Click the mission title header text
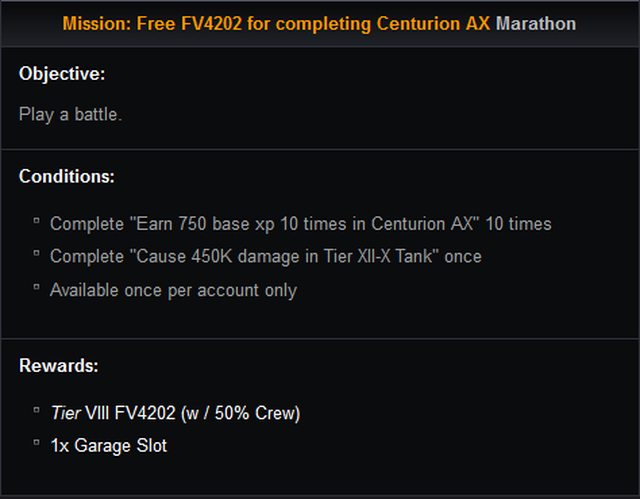640x499 pixels. click(x=319, y=24)
